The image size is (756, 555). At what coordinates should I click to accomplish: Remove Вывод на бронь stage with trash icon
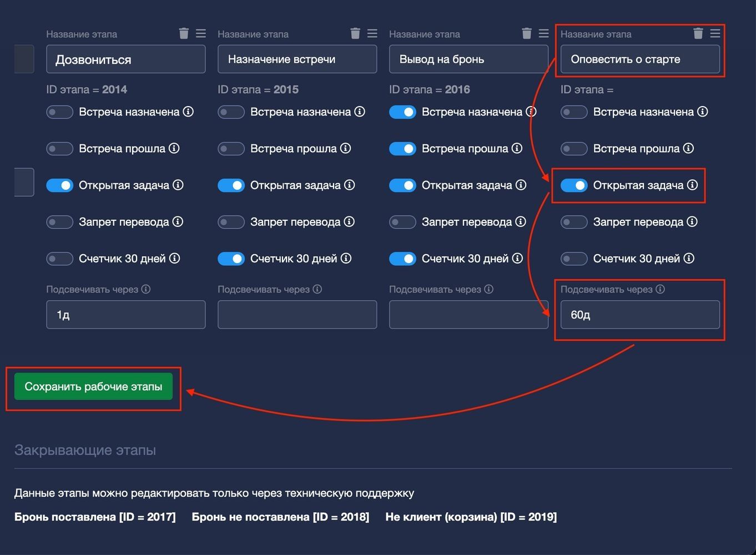(x=527, y=34)
